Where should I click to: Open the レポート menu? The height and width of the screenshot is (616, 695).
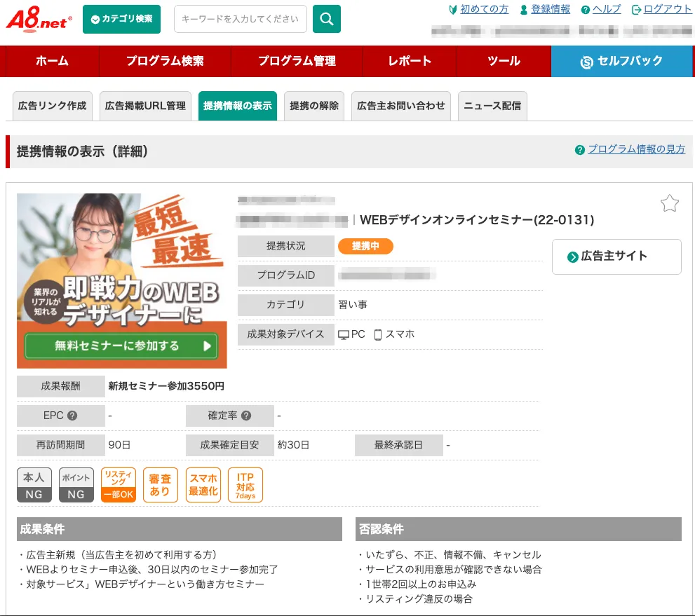coord(409,62)
